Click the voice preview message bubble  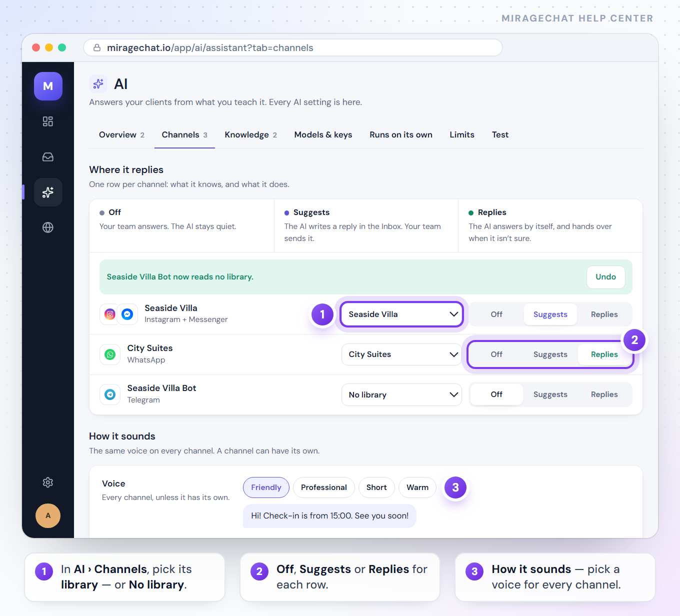pyautogui.click(x=329, y=516)
